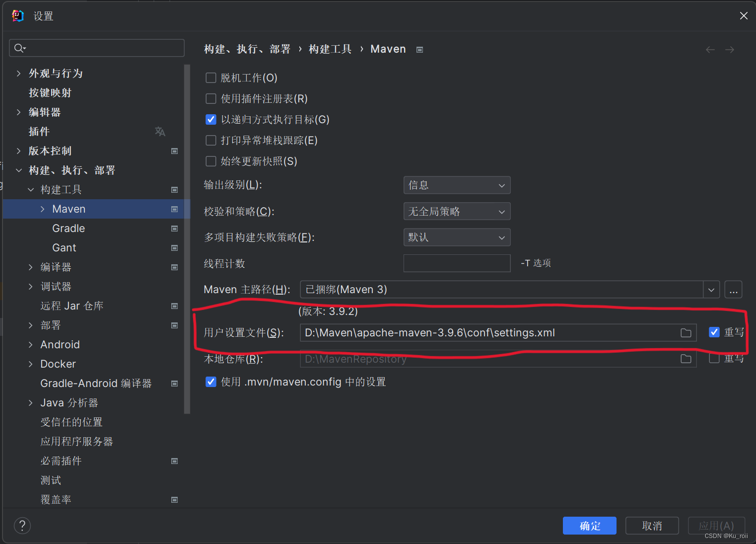The width and height of the screenshot is (756, 544).
Task: Click the back navigation arrow
Action: coord(710,49)
